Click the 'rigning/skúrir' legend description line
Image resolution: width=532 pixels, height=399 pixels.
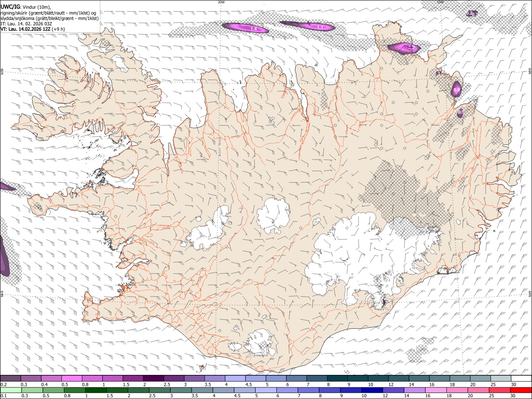click(x=48, y=13)
